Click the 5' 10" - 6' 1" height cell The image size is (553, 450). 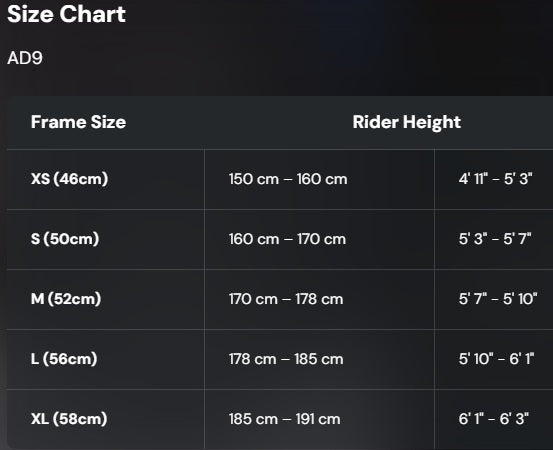(x=494, y=359)
